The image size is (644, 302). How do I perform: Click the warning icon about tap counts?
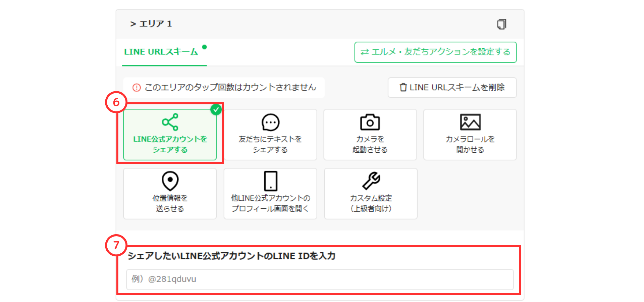[137, 87]
